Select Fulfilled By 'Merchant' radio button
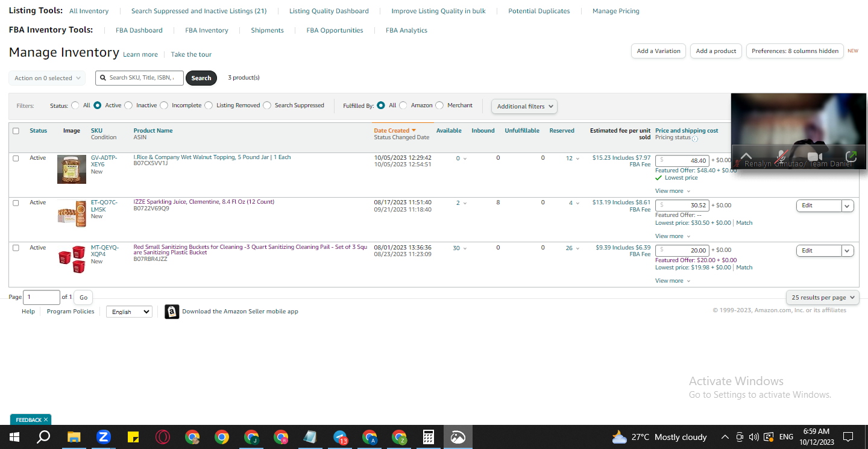The image size is (868, 449). tap(439, 105)
